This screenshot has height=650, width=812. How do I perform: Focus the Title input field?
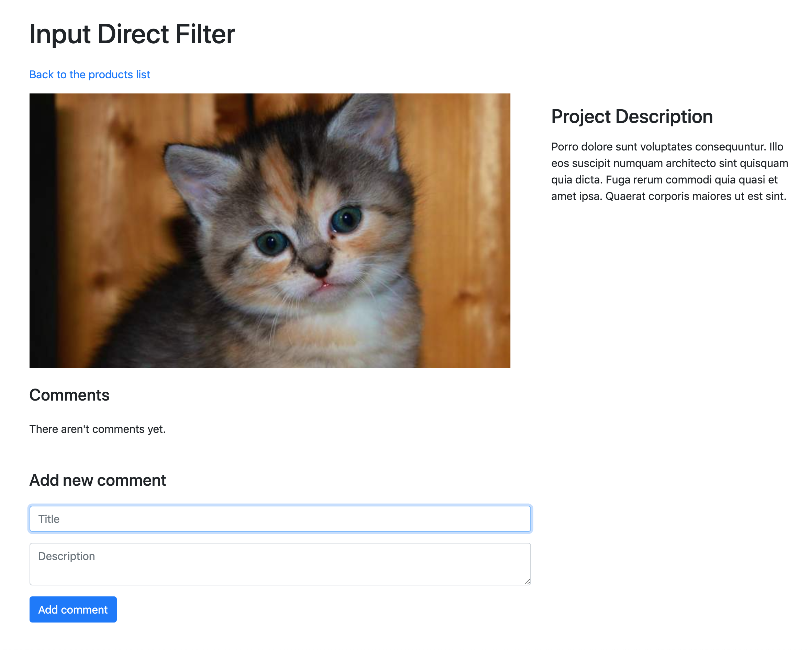pyautogui.click(x=280, y=518)
